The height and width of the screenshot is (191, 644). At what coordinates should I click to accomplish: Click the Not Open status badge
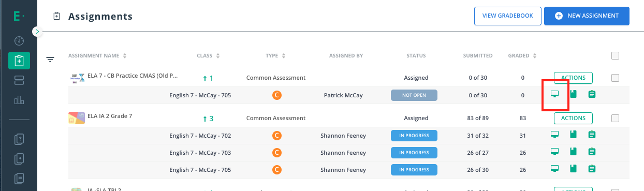414,95
